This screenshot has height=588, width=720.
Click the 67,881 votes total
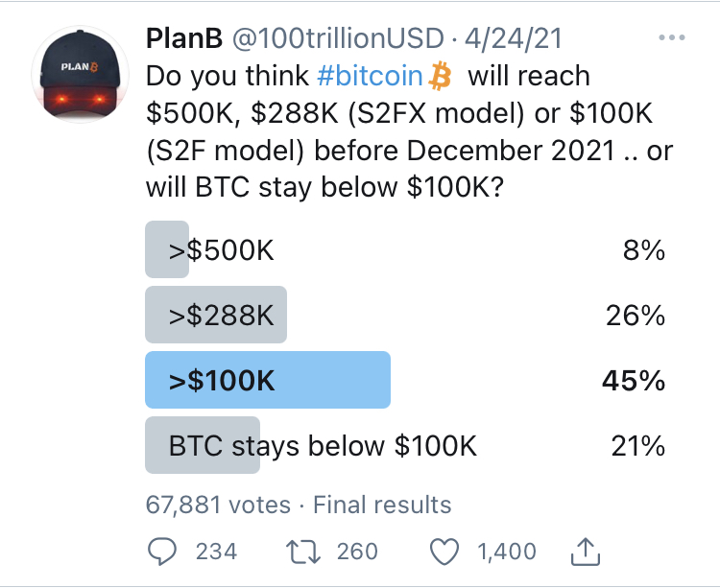[218, 504]
